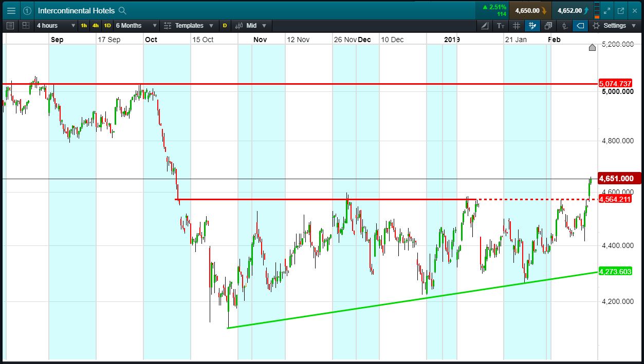This screenshot has width=644, height=364.
Task: Open the hamburger main menu
Action: [11, 10]
